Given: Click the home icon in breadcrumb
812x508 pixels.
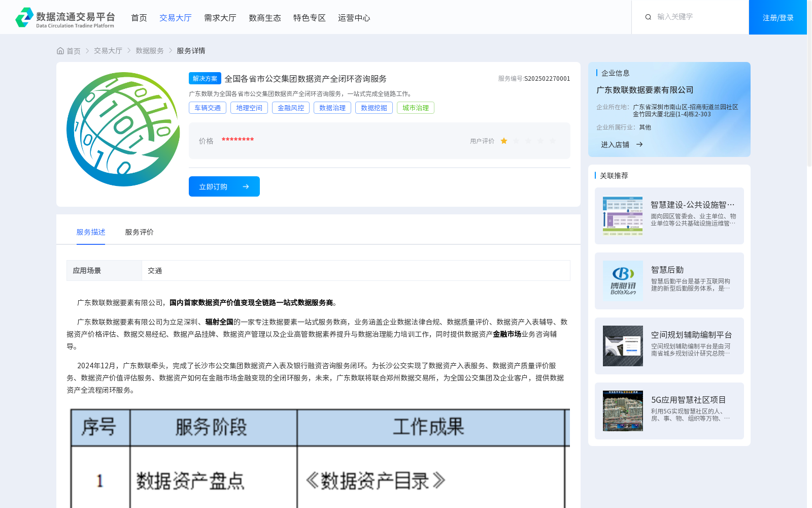Looking at the screenshot, I should 60,51.
